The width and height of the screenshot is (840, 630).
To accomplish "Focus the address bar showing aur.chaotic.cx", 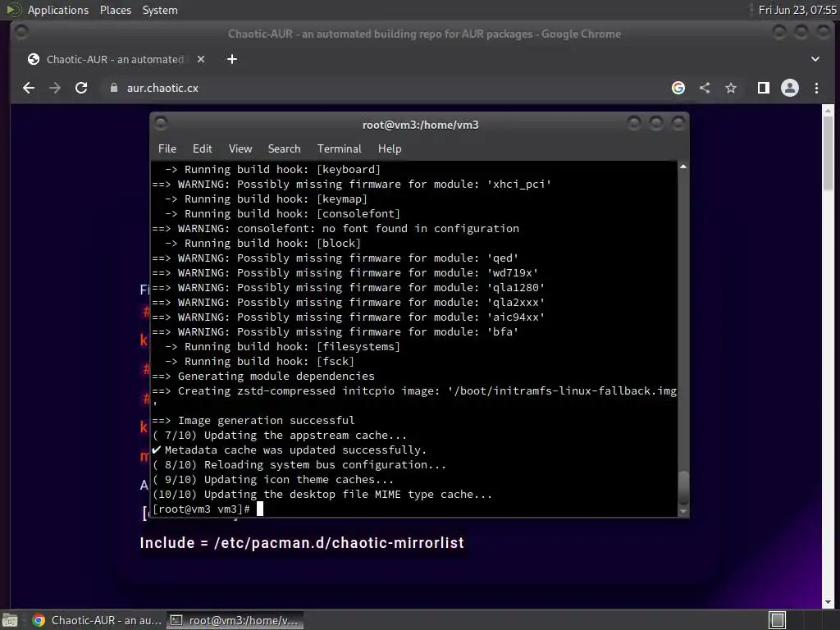I will coord(386,88).
